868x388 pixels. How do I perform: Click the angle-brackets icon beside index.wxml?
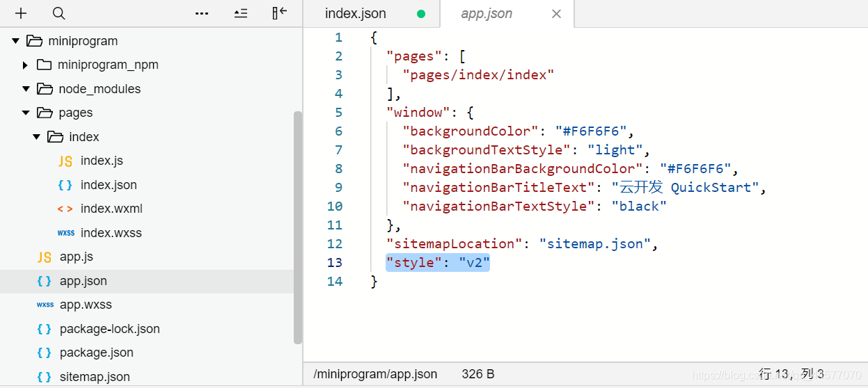[65, 209]
